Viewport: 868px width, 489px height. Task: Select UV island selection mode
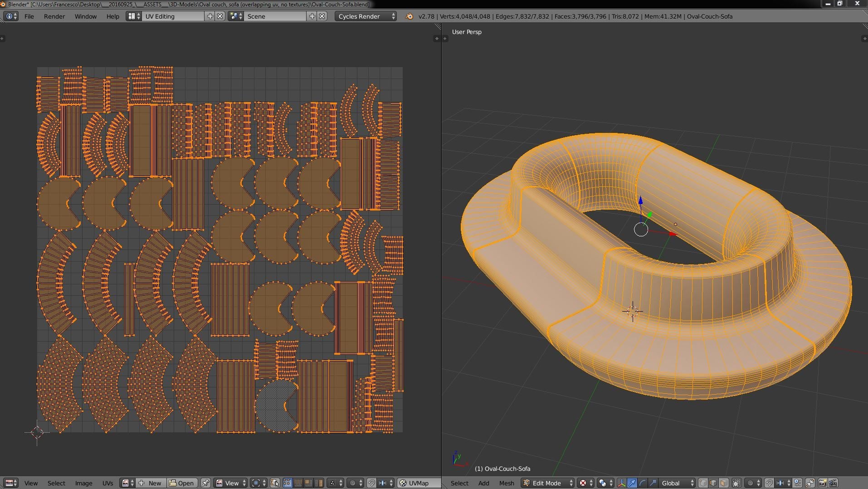[319, 483]
